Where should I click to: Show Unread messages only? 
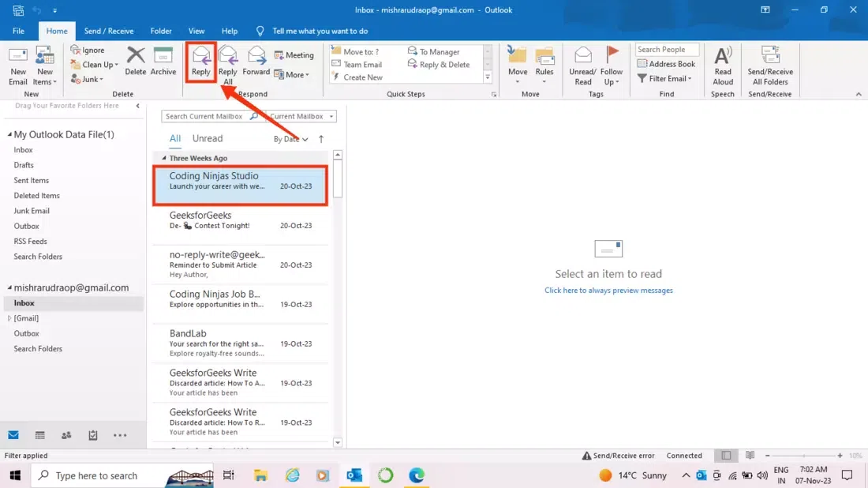pos(207,138)
